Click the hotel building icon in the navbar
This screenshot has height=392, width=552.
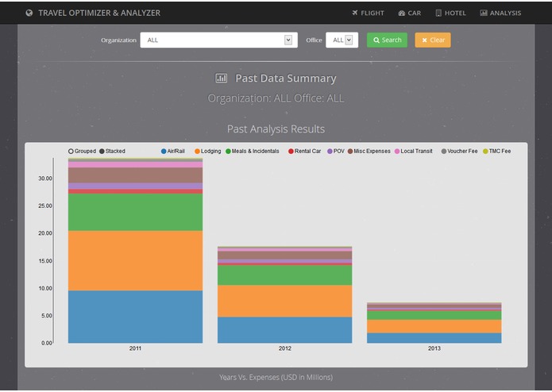tap(438, 13)
